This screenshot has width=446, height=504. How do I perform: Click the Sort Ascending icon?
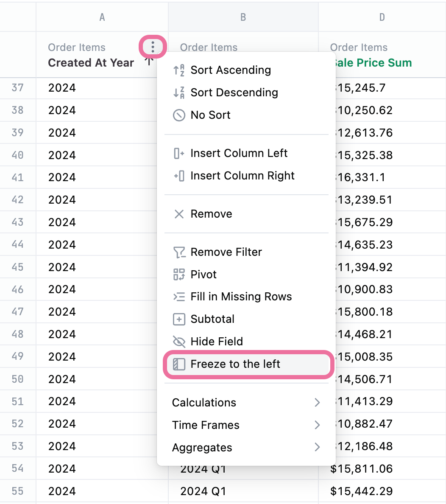click(179, 70)
